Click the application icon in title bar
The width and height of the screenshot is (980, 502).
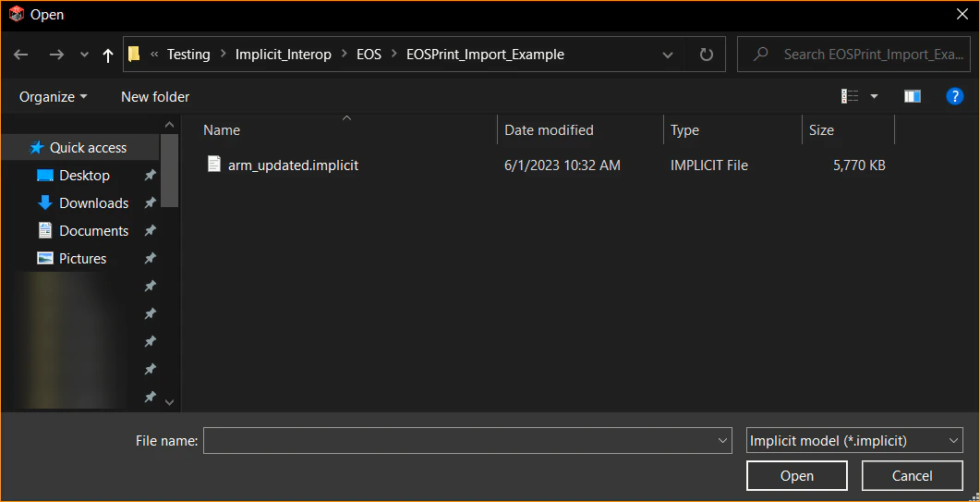coord(17,14)
